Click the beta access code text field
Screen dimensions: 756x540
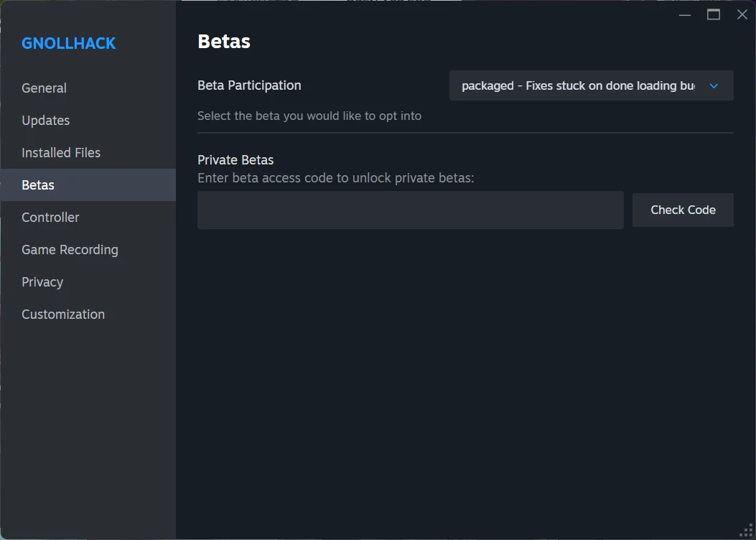tap(410, 210)
